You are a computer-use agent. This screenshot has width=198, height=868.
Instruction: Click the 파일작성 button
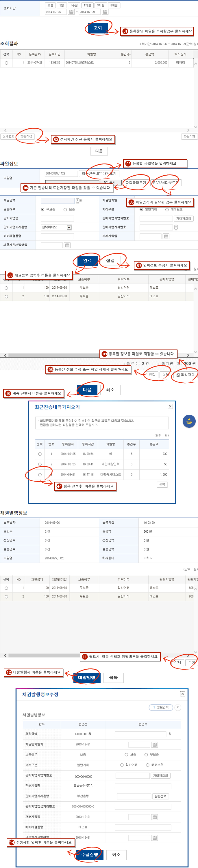26,136
